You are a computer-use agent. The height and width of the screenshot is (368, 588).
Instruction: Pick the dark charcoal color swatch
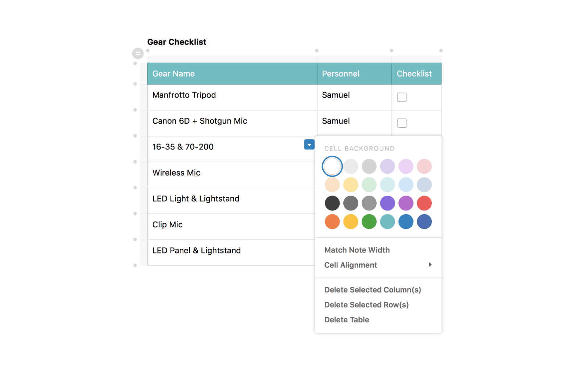(332, 203)
